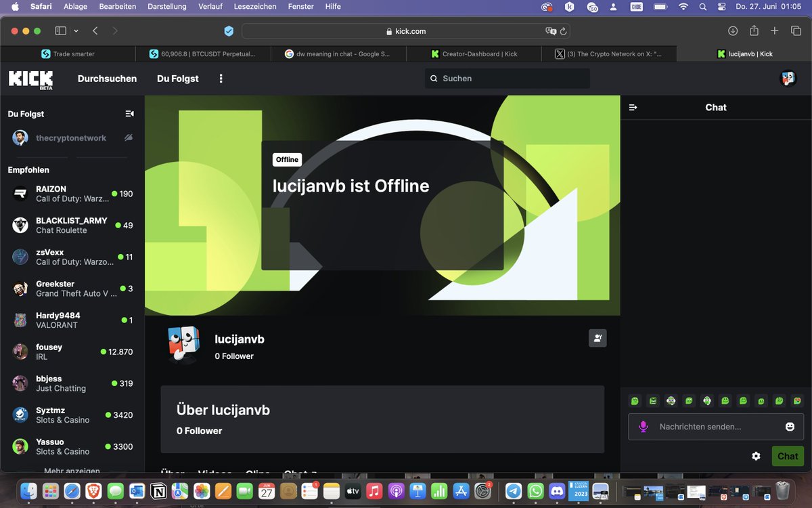Toggle Safari sidebar
This screenshot has height=508, width=812.
[60, 31]
